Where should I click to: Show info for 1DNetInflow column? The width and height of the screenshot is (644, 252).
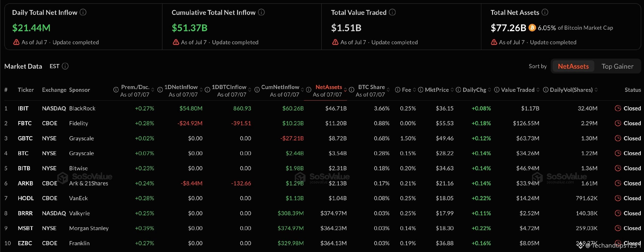point(160,90)
